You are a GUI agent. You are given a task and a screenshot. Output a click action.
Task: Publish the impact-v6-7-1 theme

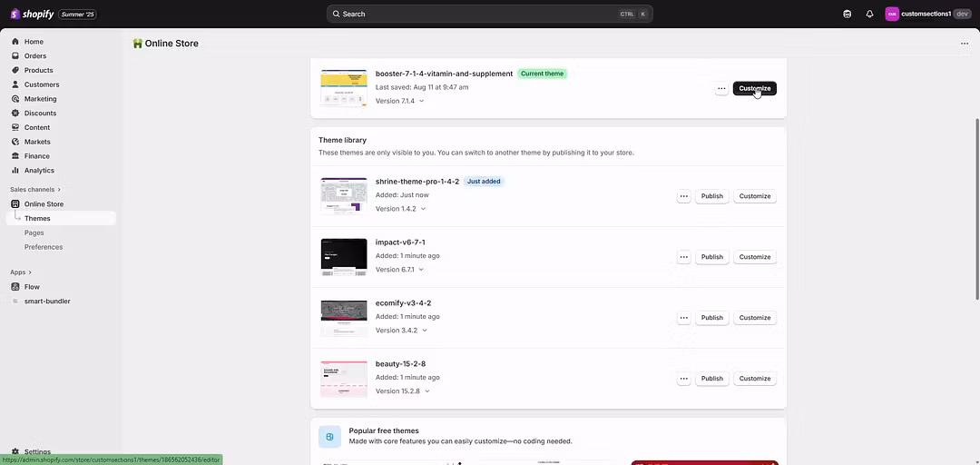pyautogui.click(x=711, y=257)
